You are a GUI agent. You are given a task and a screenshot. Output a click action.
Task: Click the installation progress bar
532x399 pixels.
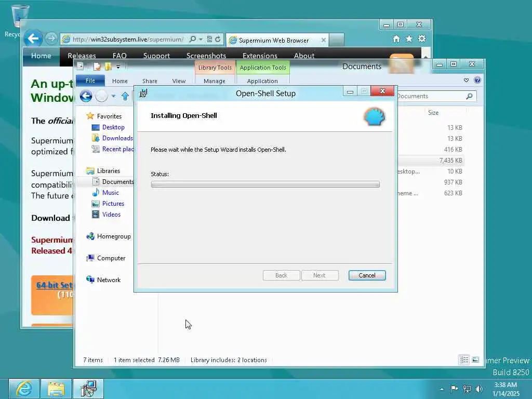pyautogui.click(x=265, y=184)
